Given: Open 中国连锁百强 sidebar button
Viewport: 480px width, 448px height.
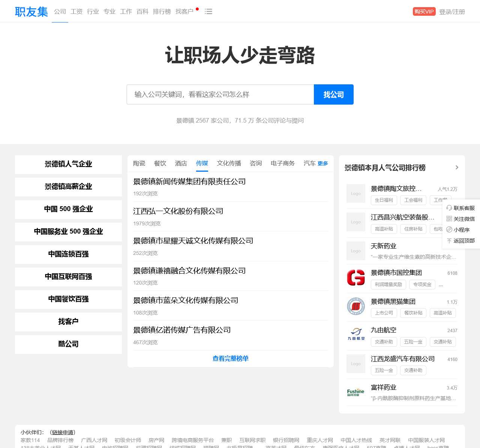Looking at the screenshot, I should click(68, 254).
